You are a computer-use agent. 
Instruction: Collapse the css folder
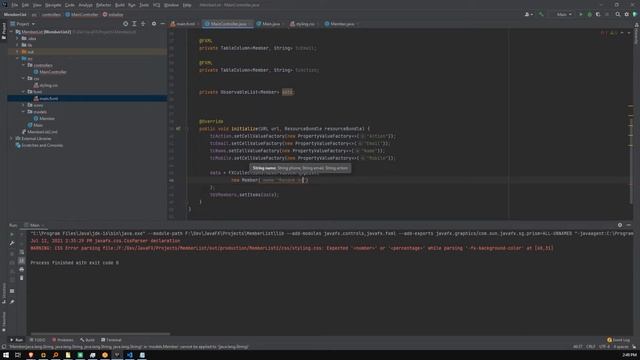coord(24,78)
